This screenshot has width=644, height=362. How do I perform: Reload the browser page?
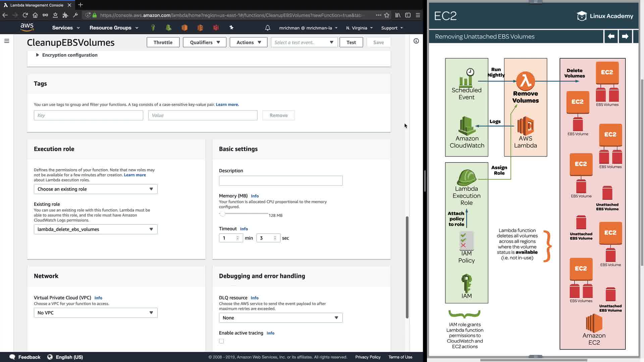25,15
